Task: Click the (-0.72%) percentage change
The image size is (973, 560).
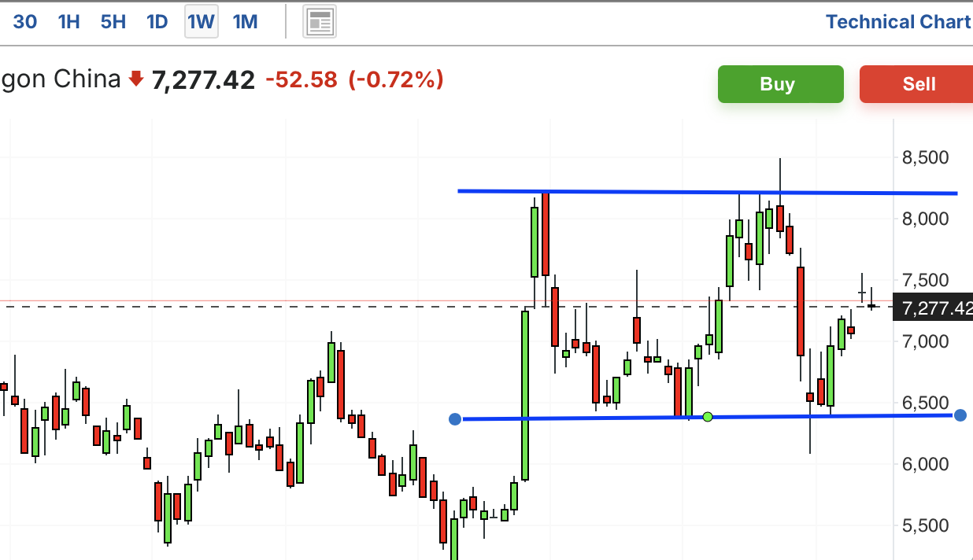Action: (x=396, y=79)
